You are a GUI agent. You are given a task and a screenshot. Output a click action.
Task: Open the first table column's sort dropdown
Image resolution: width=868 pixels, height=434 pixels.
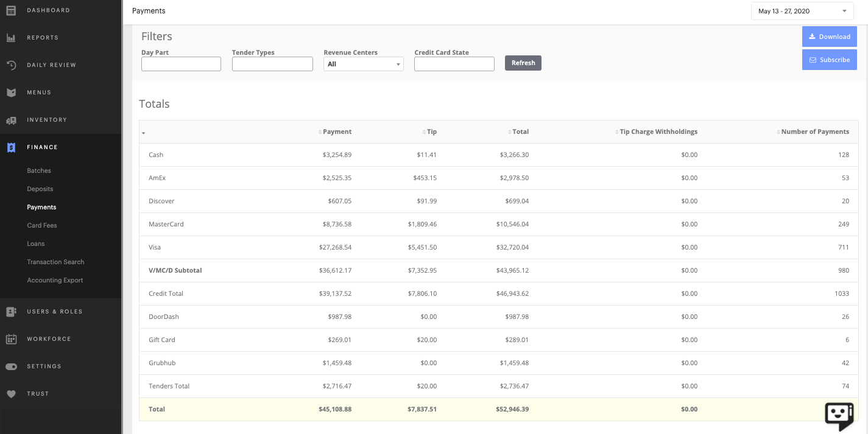point(144,133)
